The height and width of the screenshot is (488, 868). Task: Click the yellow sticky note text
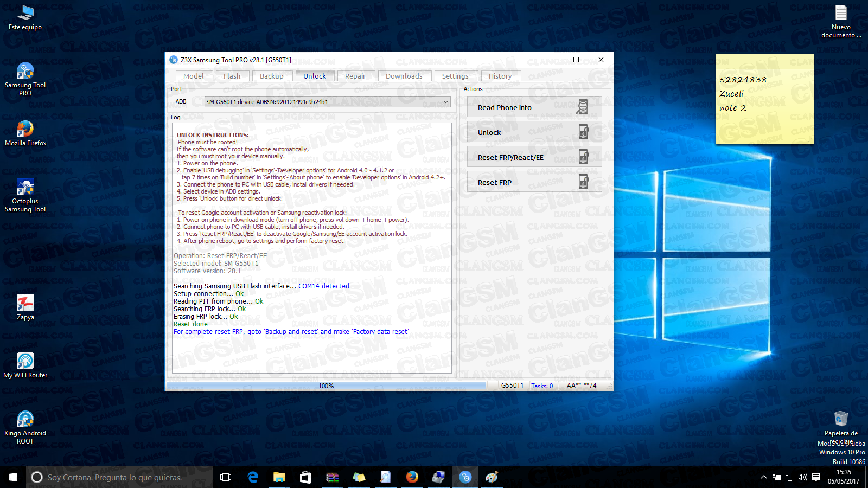pos(743,94)
